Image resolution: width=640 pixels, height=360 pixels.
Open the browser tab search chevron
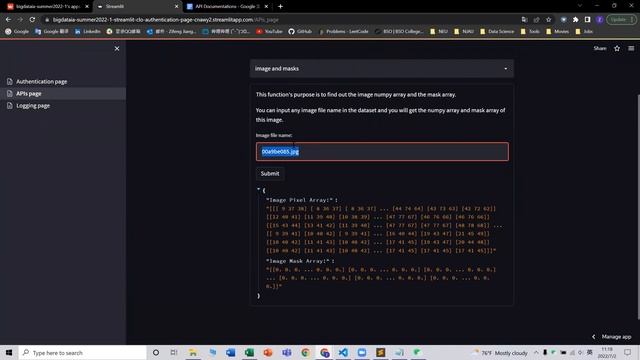[580, 6]
